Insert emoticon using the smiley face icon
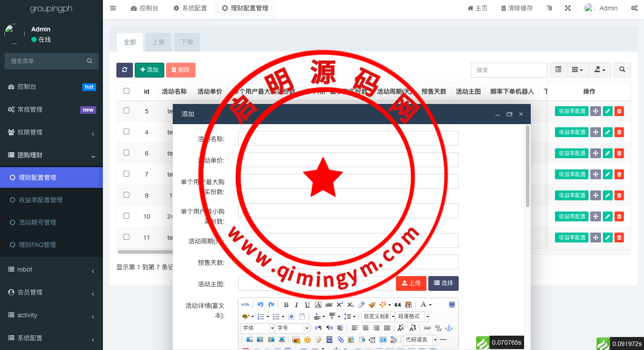This screenshot has height=350, width=644. [x=307, y=340]
